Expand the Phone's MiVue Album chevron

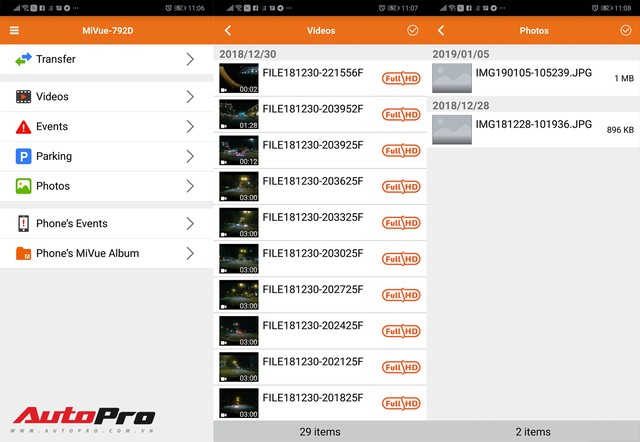pos(190,254)
